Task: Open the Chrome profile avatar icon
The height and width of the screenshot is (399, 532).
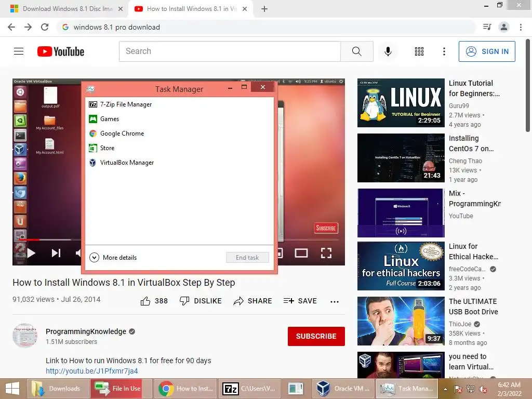Action: [x=504, y=27]
